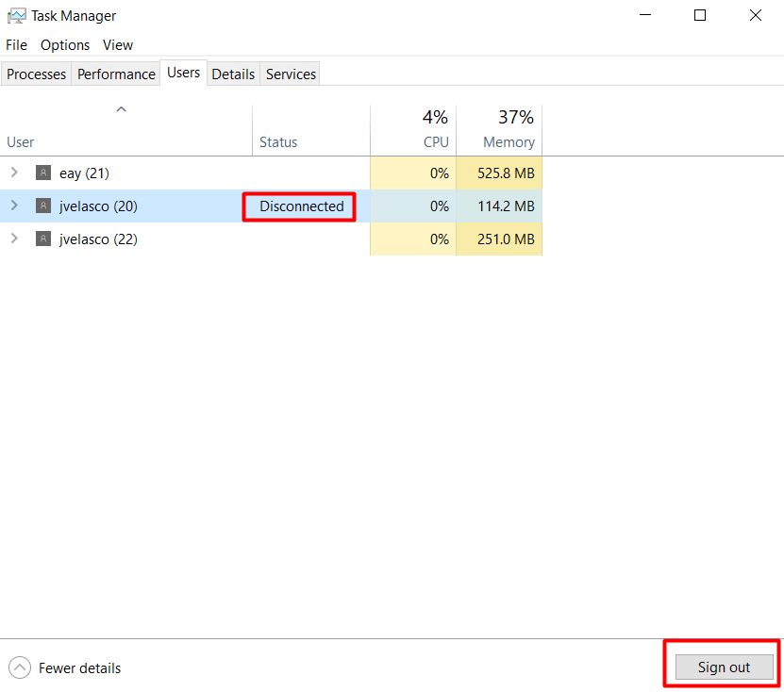Maximize the Task Manager window
This screenshot has height=692, width=784.
(x=700, y=15)
